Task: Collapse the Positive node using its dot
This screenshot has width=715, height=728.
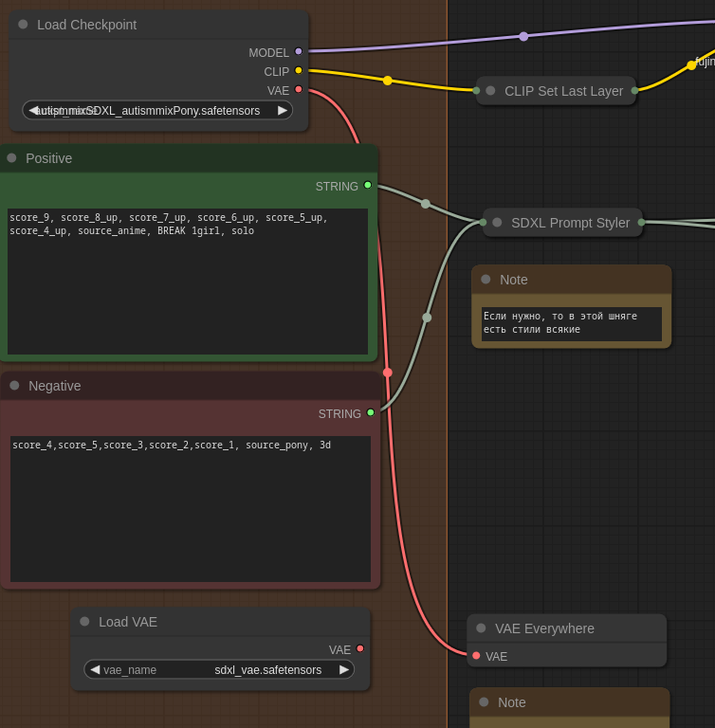Action: point(11,158)
